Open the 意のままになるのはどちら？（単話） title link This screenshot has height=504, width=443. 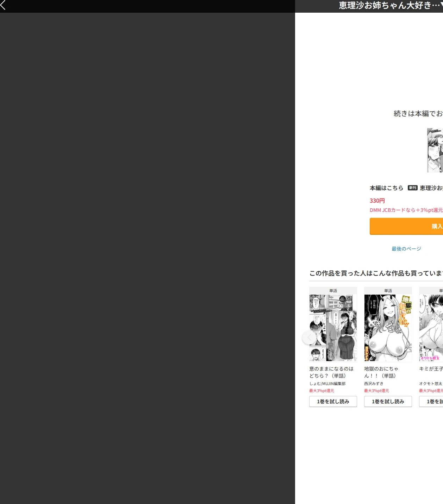point(331,372)
